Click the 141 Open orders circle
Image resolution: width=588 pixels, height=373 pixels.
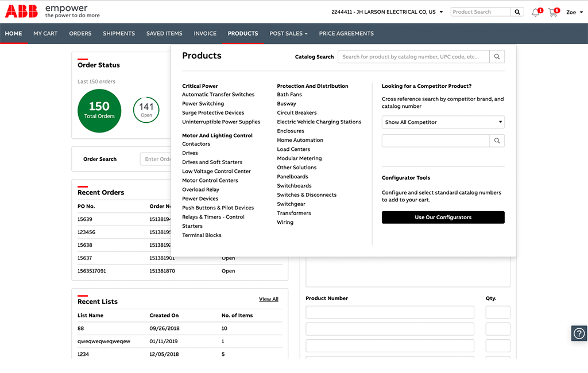coord(146,110)
